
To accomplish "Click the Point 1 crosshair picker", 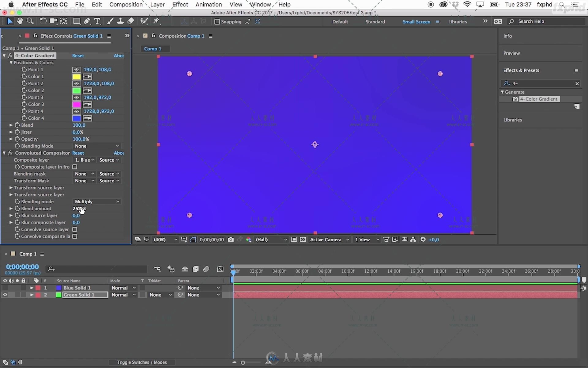I will 77,70.
